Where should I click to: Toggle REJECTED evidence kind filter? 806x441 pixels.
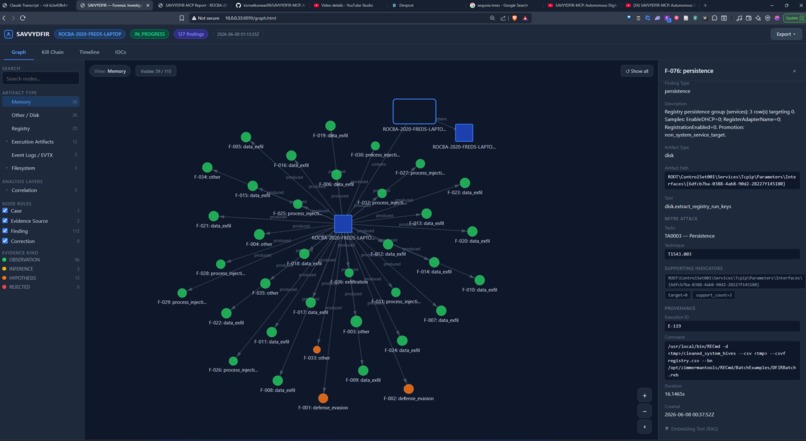(x=16, y=287)
